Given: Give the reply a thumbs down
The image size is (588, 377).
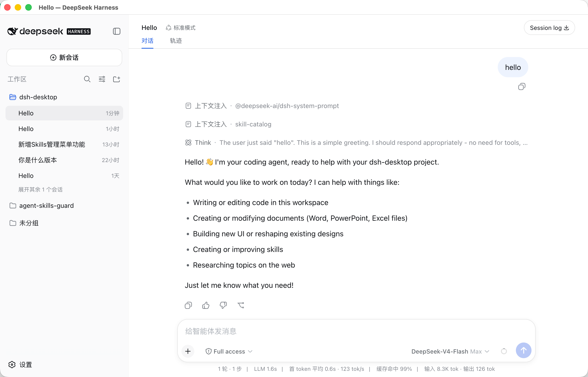Looking at the screenshot, I should click(x=223, y=305).
